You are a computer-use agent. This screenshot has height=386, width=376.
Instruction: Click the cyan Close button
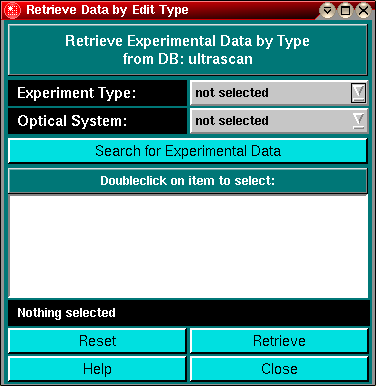[279, 369]
